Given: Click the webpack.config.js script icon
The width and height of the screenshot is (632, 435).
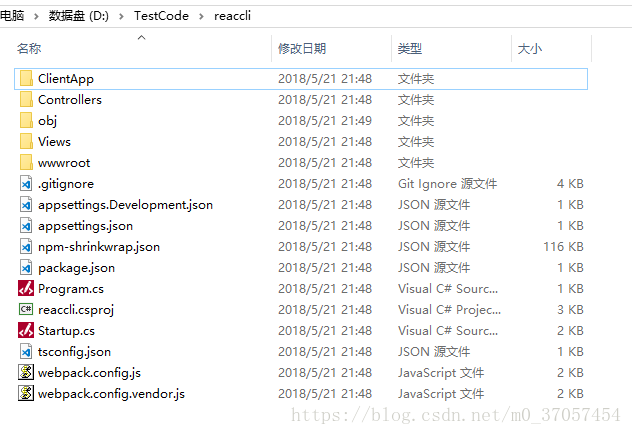Looking at the screenshot, I should [26, 372].
